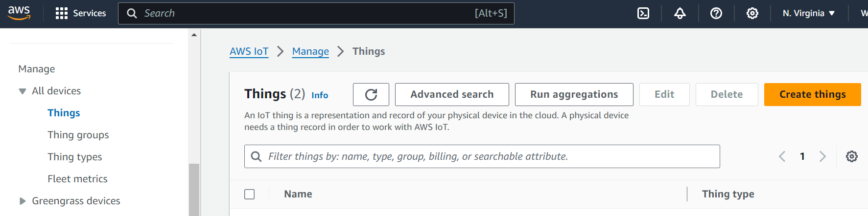Refresh the Things list

(x=371, y=94)
